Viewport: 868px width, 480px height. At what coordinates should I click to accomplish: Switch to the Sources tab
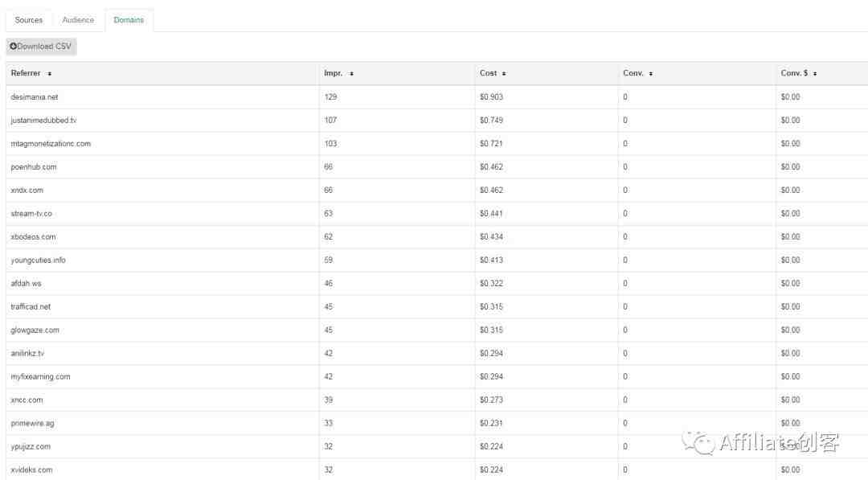pyautogui.click(x=29, y=20)
